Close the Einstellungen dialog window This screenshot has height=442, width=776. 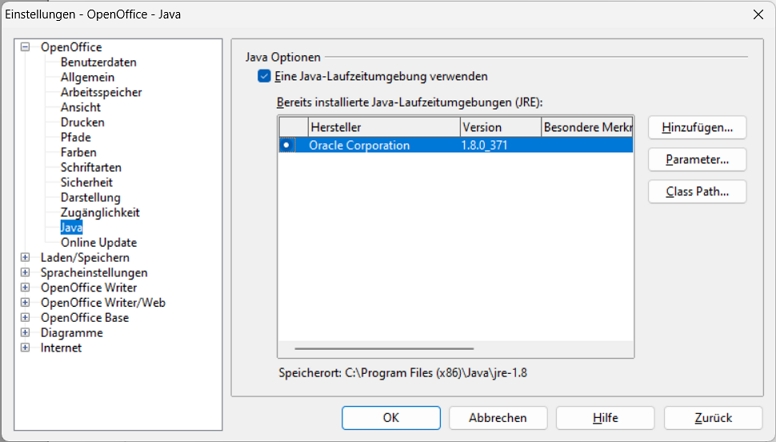coord(757,14)
